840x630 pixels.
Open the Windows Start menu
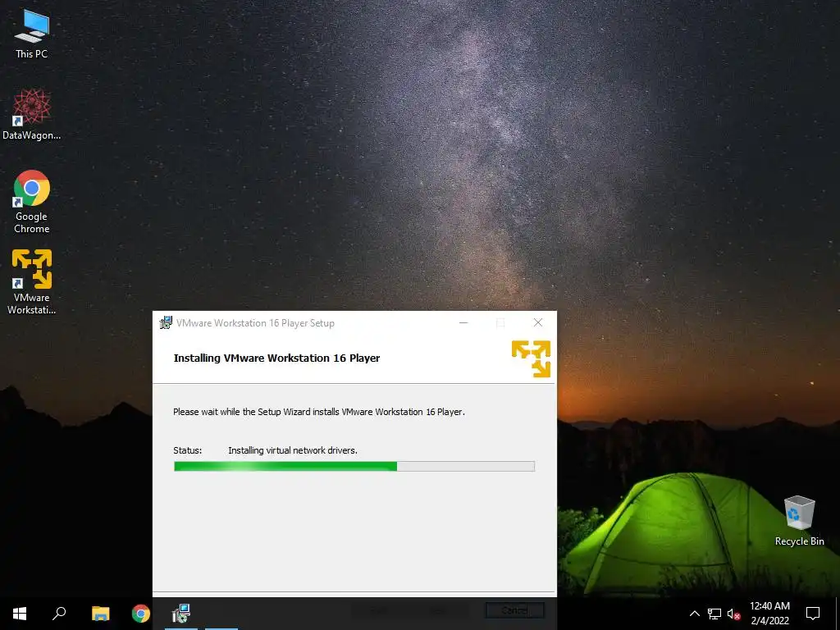[x=20, y=614]
